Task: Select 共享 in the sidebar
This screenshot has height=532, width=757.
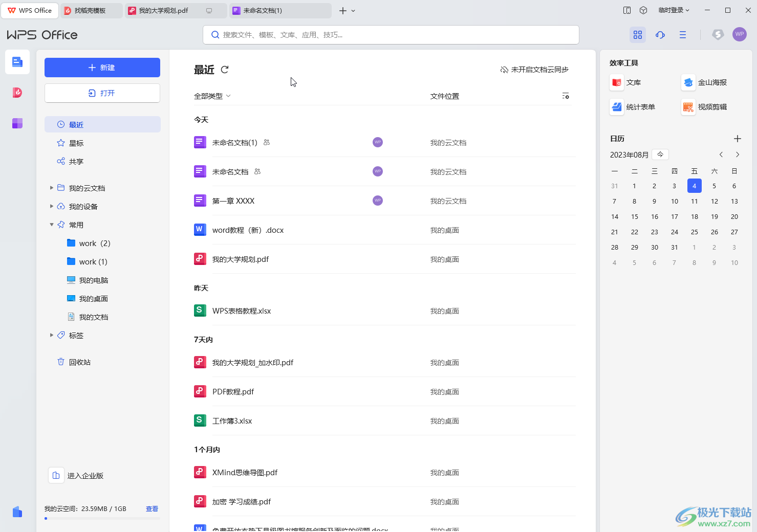Action: click(102, 162)
